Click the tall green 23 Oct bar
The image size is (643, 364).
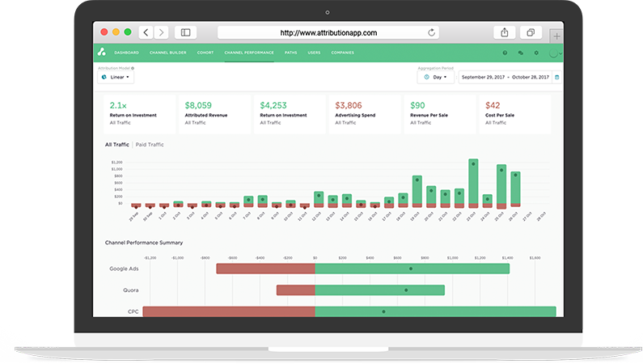coord(473,181)
